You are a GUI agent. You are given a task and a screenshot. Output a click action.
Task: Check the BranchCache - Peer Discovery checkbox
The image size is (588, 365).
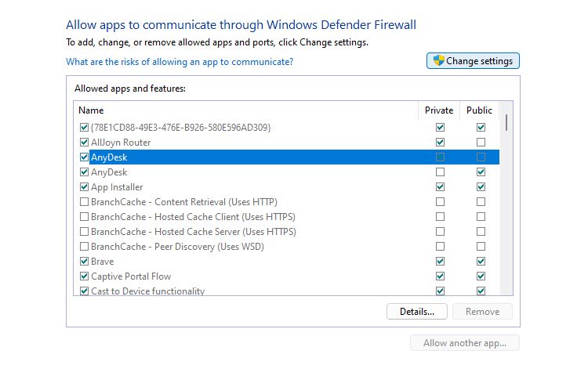coord(84,247)
